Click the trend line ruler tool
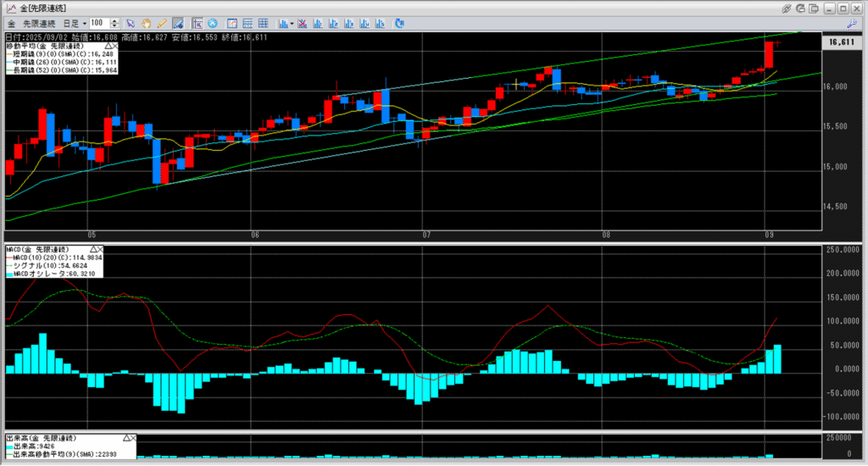The image size is (868, 466). 177,23
